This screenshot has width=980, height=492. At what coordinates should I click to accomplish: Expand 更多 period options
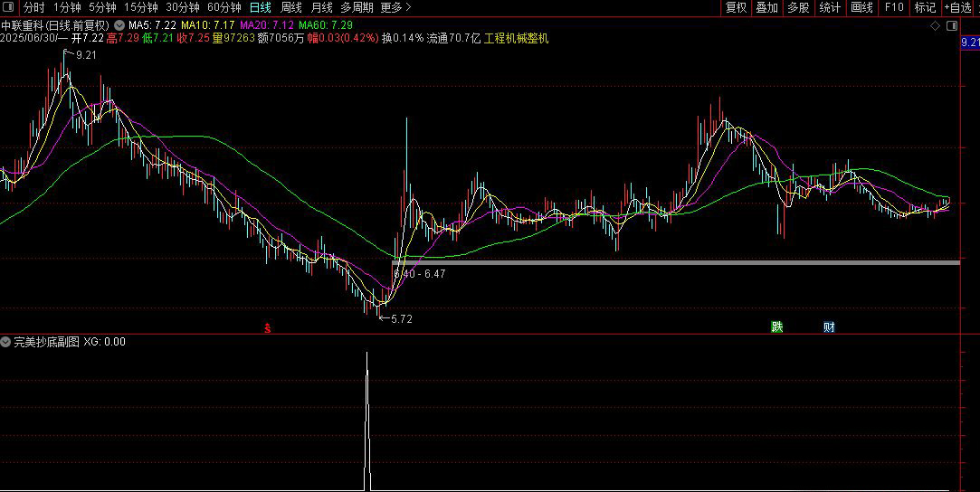(395, 7)
